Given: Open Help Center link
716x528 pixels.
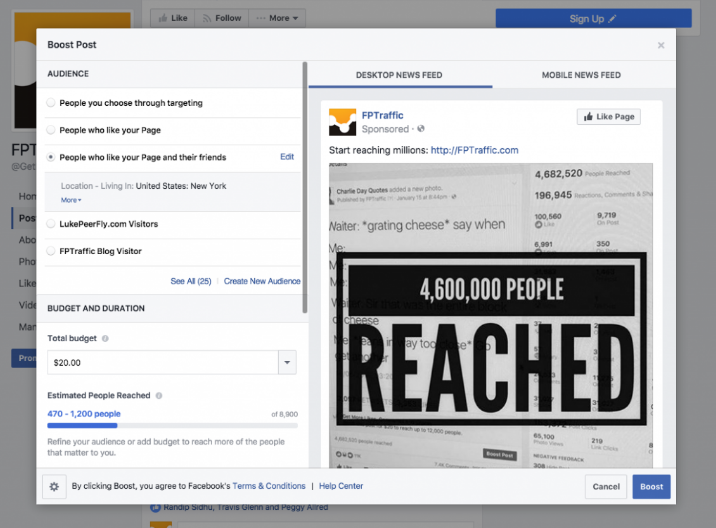Looking at the screenshot, I should coord(341,486).
